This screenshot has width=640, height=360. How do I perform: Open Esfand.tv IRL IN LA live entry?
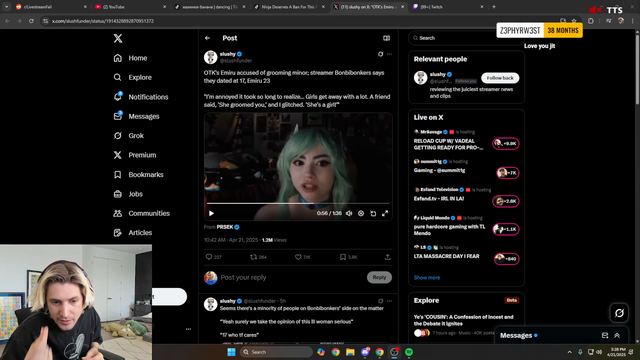click(466, 196)
